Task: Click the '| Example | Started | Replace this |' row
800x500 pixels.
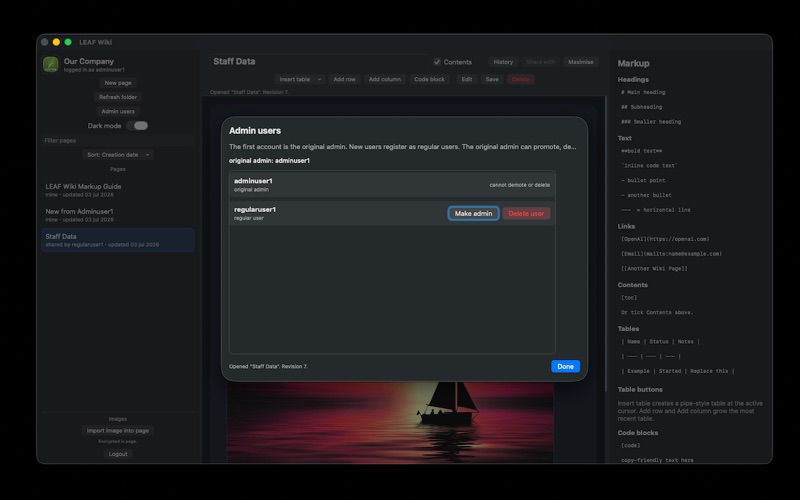Action: pyautogui.click(x=678, y=371)
